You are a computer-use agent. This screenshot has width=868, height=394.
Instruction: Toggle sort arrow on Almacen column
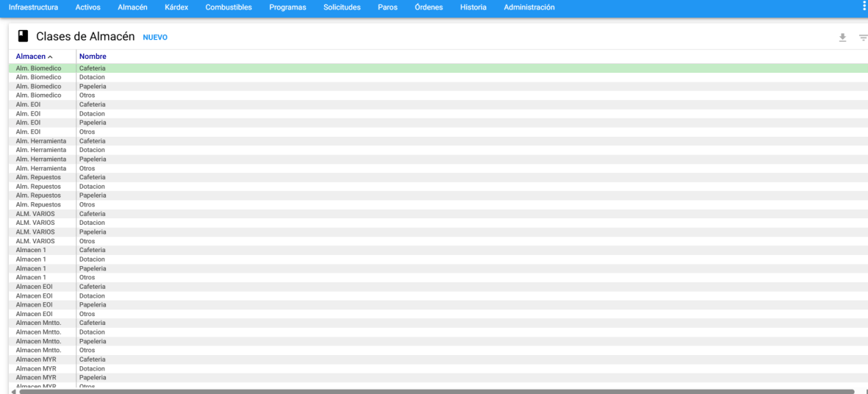coord(50,57)
